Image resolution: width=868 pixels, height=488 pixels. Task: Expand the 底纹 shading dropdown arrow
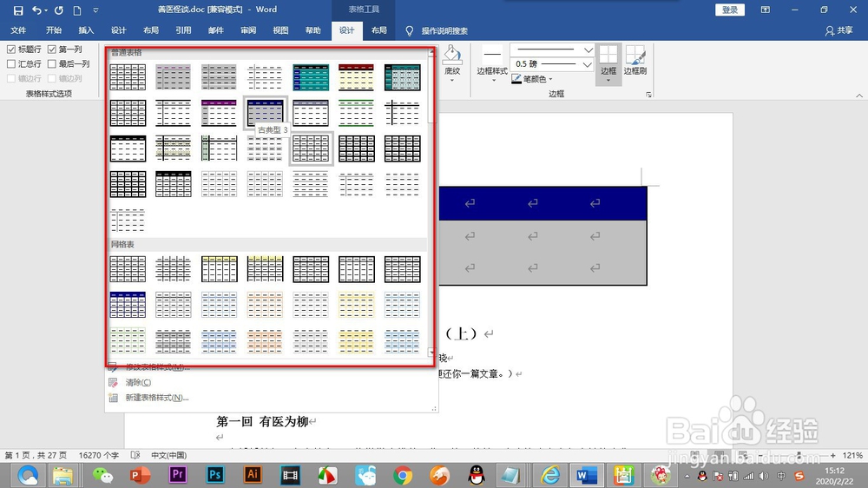coord(452,81)
